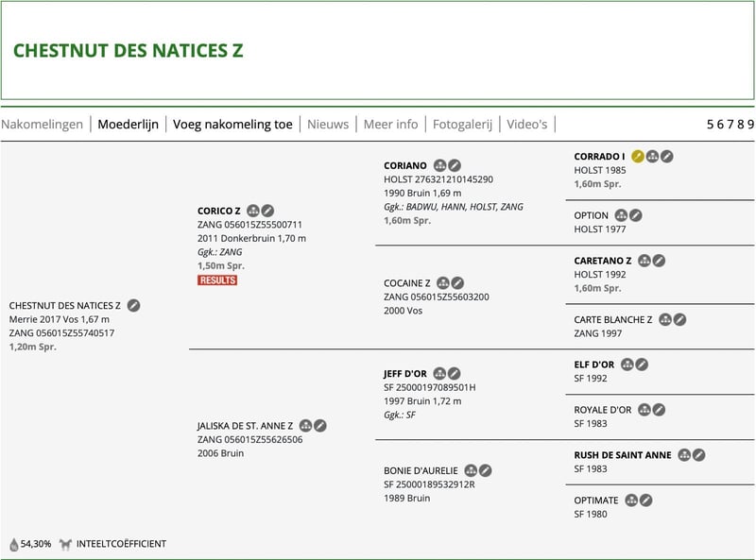756x560 pixels.
Task: Click the pencil icon next to CARTE BLANCHE Z
Action: pos(679,320)
